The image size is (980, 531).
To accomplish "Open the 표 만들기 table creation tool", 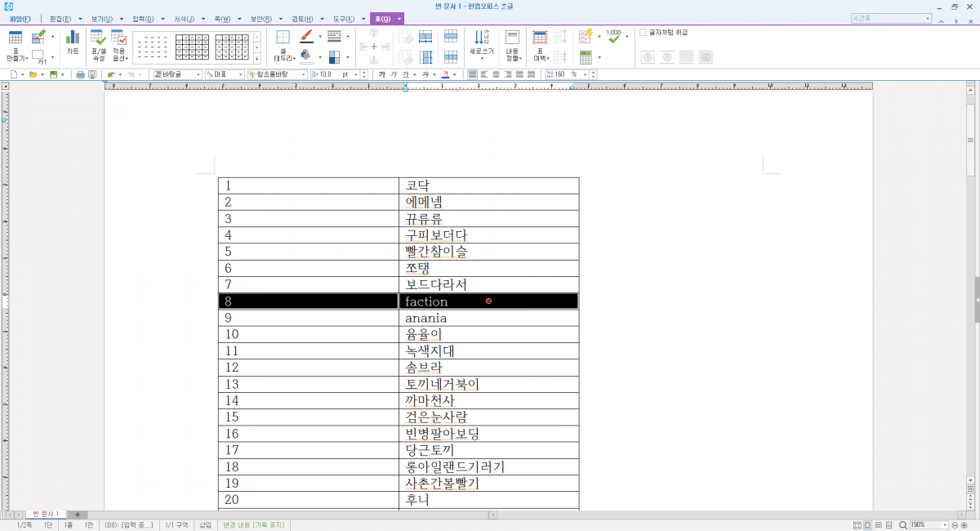I will (16, 47).
